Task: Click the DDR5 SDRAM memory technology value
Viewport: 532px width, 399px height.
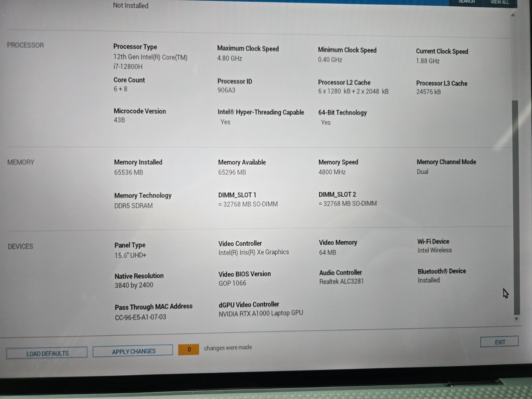Action: 133,206
